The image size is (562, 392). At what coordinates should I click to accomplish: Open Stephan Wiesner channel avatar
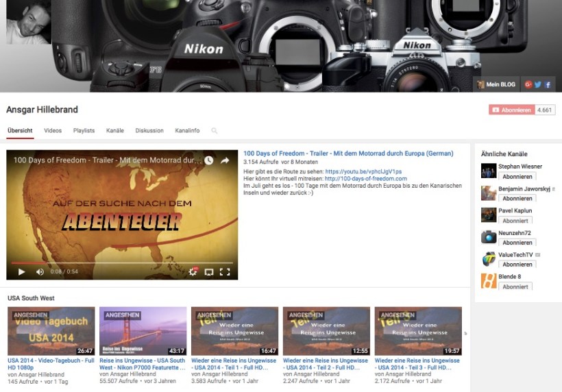pyautogui.click(x=489, y=171)
